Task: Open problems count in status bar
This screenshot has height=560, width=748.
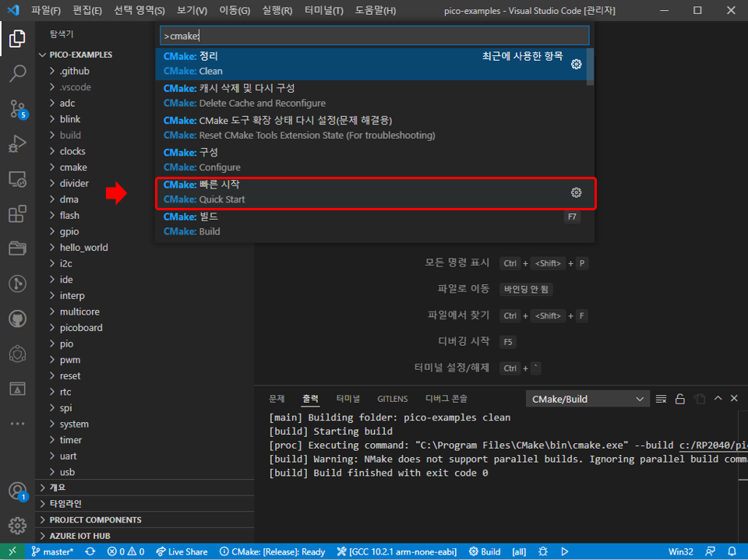Action: point(126,551)
